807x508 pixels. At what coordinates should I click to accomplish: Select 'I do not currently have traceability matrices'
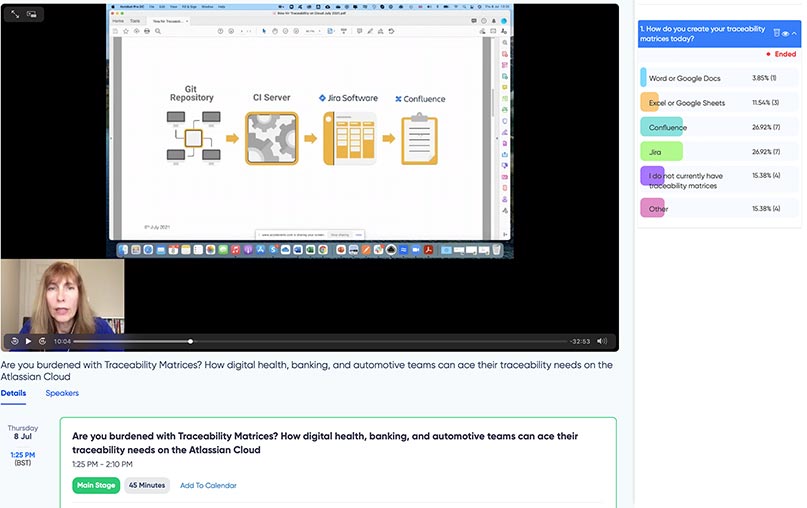coord(719,180)
